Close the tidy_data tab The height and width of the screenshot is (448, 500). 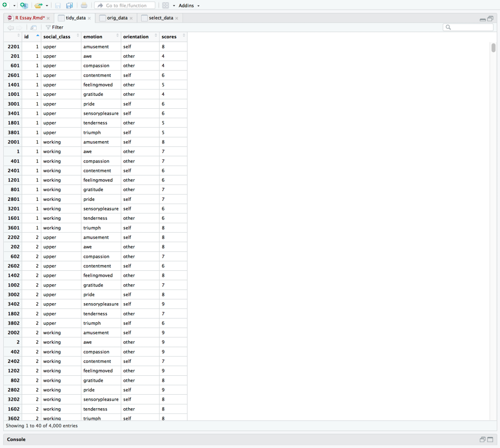(x=89, y=18)
